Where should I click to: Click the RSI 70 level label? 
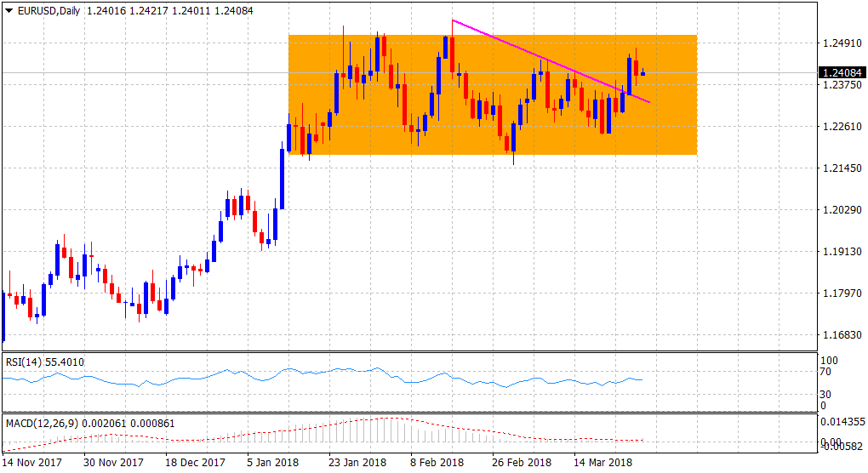tap(825, 372)
